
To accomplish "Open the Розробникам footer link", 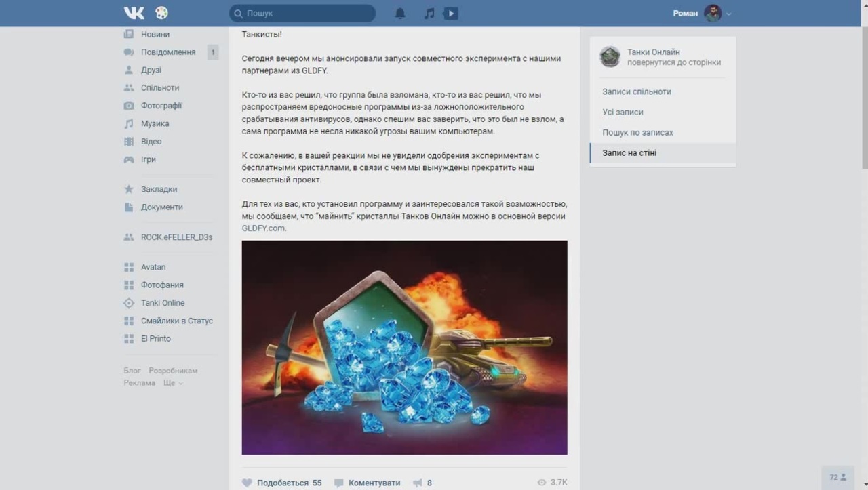I will pyautogui.click(x=174, y=371).
